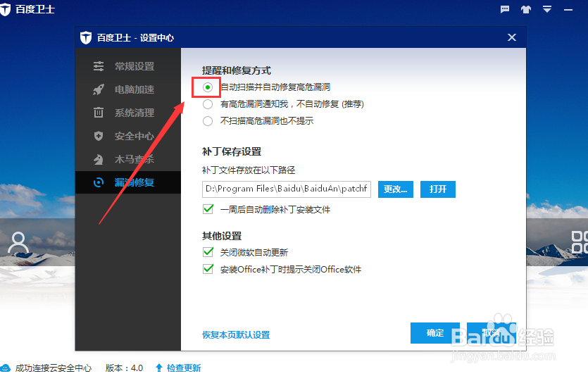Click the patch path input field

click(287, 189)
